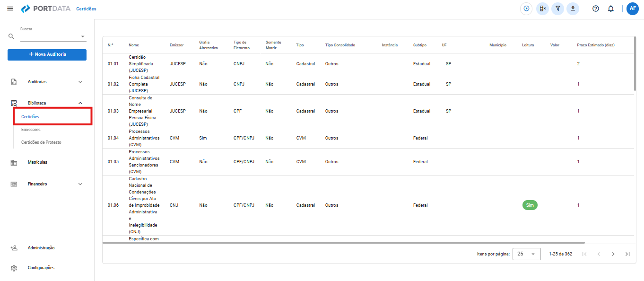The image size is (644, 281).
Task: Open the AF user avatar
Action: (633, 9)
